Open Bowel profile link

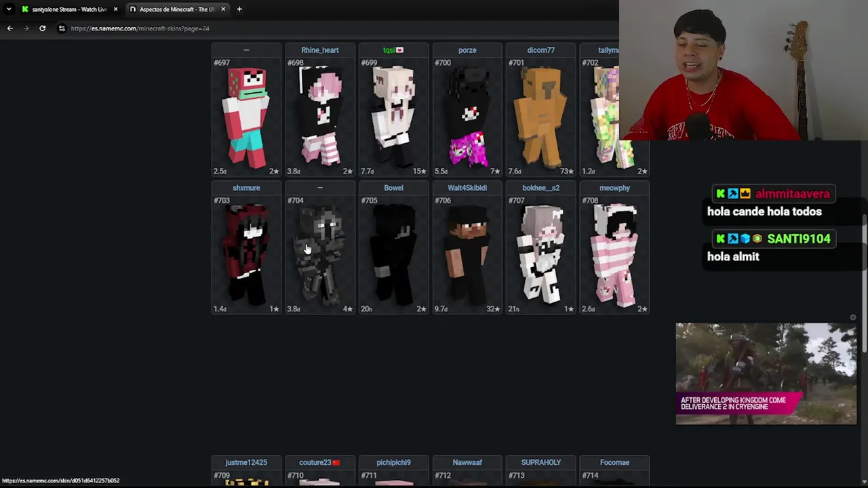[x=393, y=188]
